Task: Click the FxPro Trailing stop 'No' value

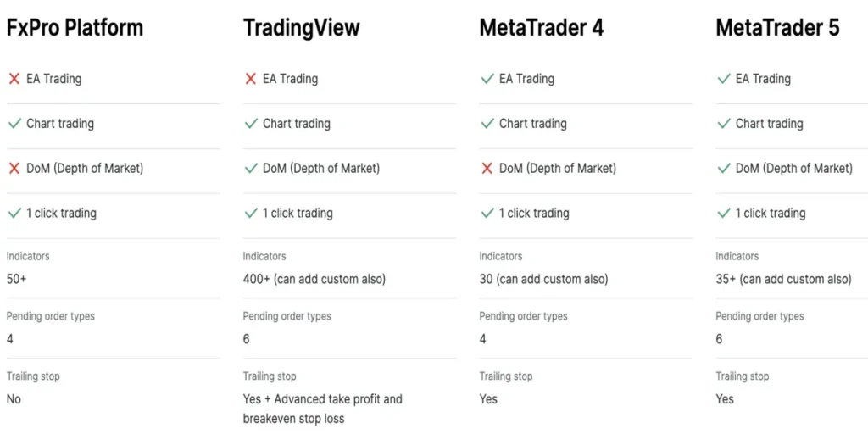Action: pyautogui.click(x=14, y=398)
